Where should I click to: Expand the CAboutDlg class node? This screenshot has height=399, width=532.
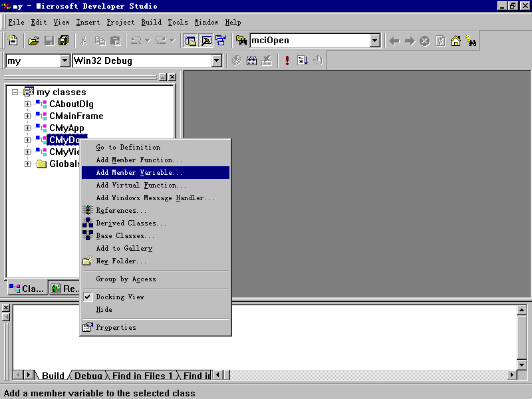[27, 104]
